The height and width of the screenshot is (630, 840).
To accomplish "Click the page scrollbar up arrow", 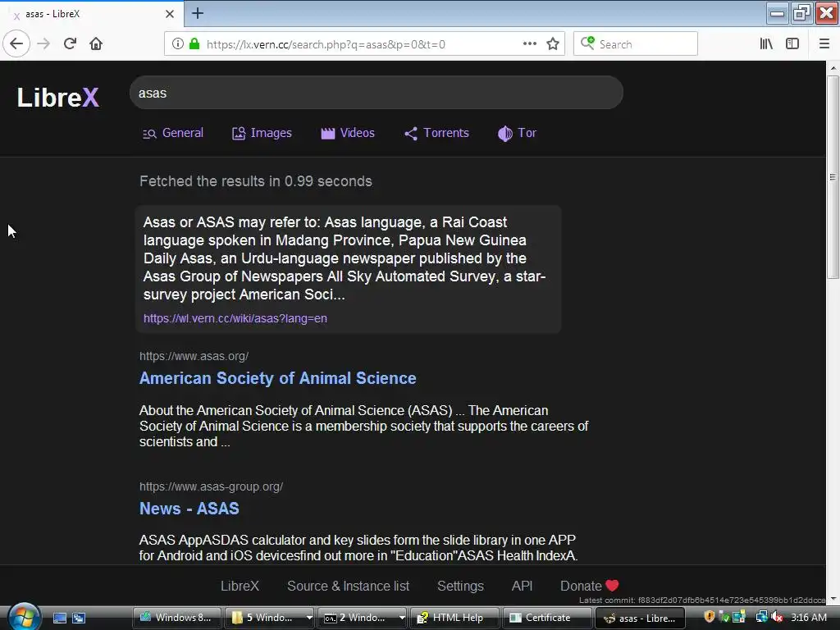I will pos(833,68).
